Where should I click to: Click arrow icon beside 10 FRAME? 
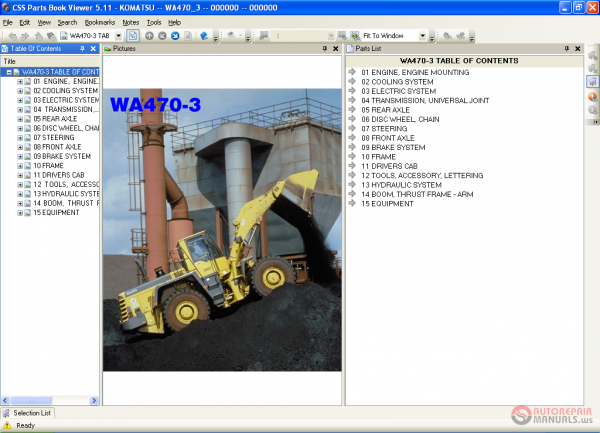[x=352, y=156]
